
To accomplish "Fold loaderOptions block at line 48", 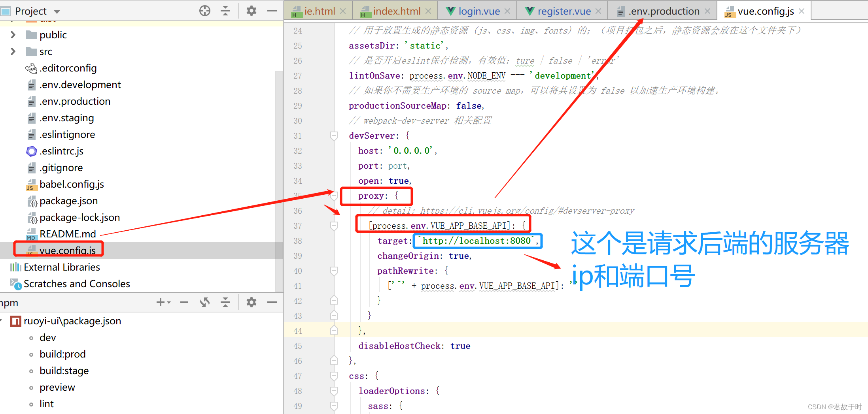I will point(334,391).
